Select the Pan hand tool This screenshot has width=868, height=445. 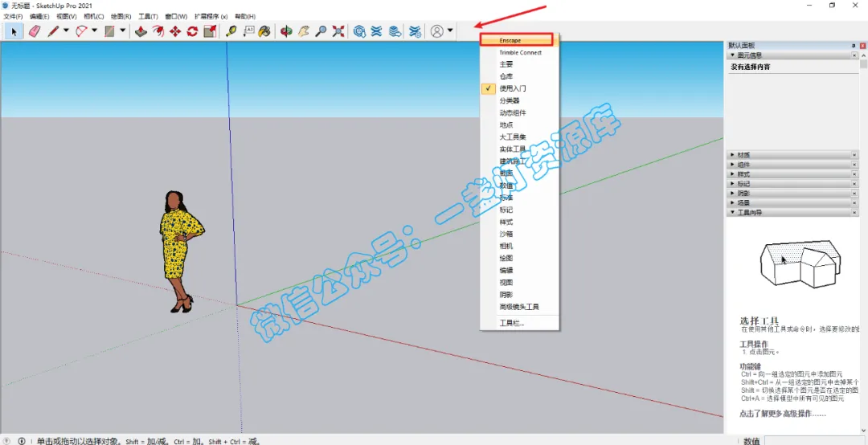(x=303, y=31)
